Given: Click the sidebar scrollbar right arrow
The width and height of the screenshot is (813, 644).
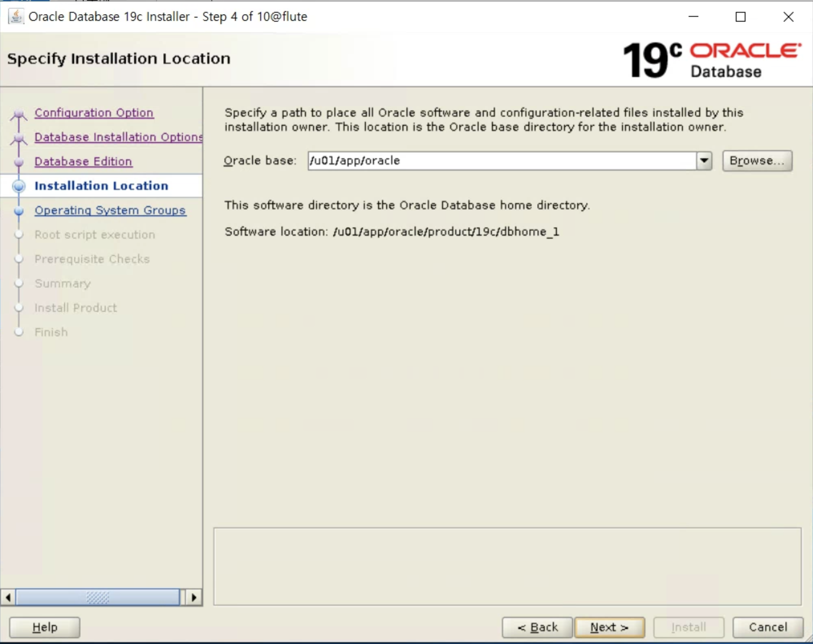Looking at the screenshot, I should pyautogui.click(x=193, y=597).
